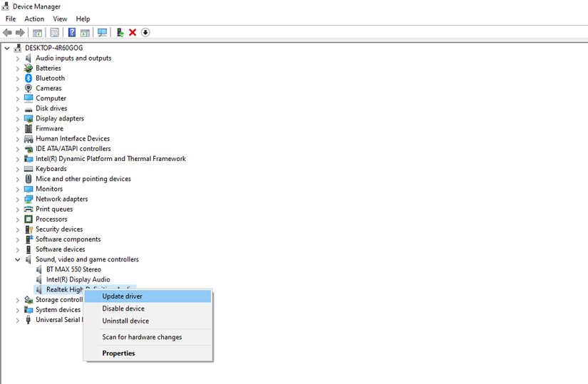The height and width of the screenshot is (384, 588).
Task: Click the Batteries category icon
Action: tap(29, 68)
